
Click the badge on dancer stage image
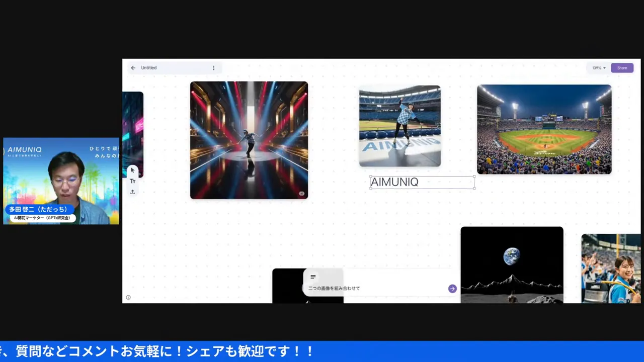tap(301, 193)
